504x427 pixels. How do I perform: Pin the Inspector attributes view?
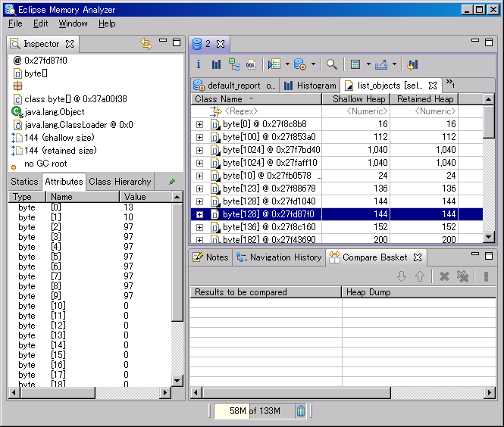pos(172,182)
